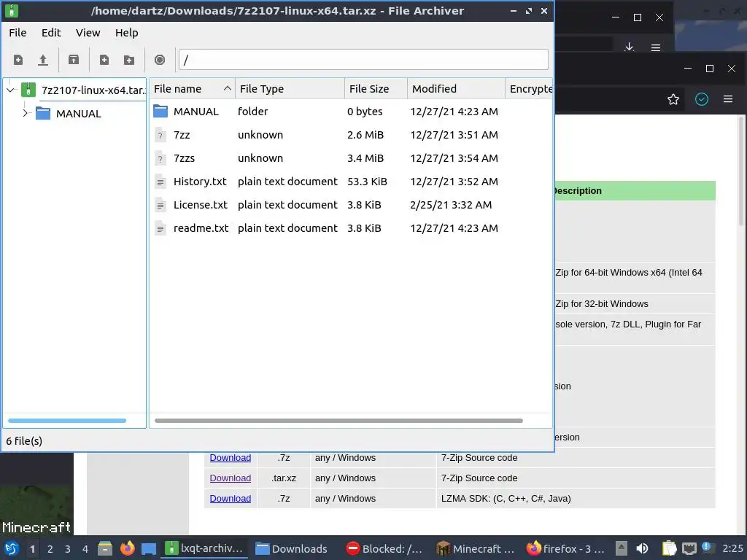This screenshot has width=747, height=560.
Task: Click the readme.txt document icon
Action: 160,228
